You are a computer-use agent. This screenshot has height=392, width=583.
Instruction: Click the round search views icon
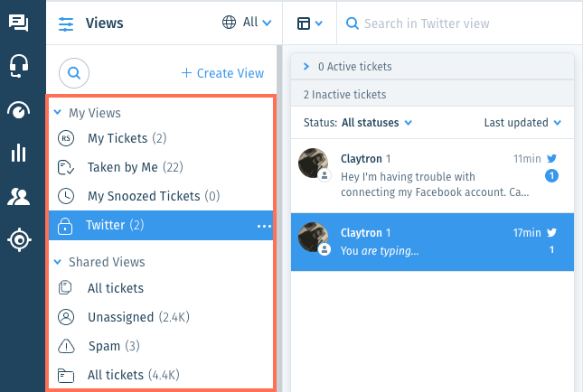(74, 73)
